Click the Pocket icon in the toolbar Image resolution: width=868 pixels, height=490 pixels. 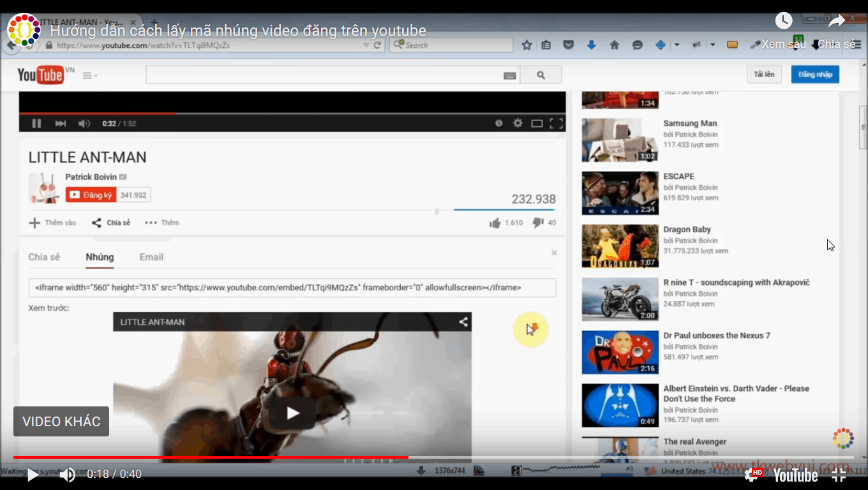coord(569,45)
